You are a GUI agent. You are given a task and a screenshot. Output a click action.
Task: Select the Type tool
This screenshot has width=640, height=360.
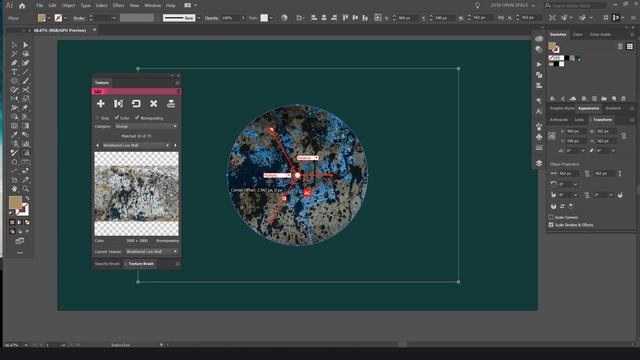[14, 72]
